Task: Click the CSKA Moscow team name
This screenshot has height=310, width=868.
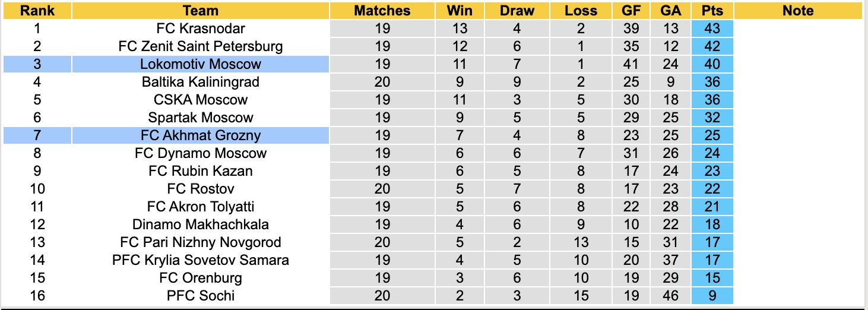Action: coord(201,100)
